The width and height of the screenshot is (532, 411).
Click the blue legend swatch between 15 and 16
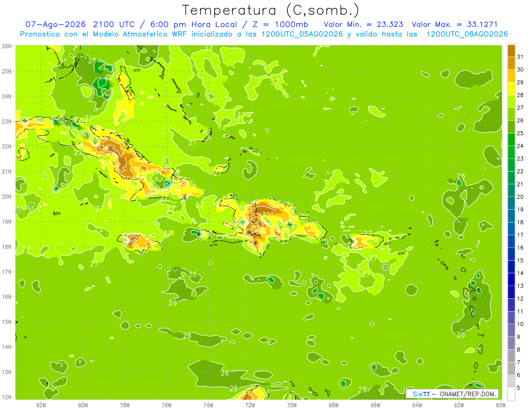pyautogui.click(x=511, y=254)
